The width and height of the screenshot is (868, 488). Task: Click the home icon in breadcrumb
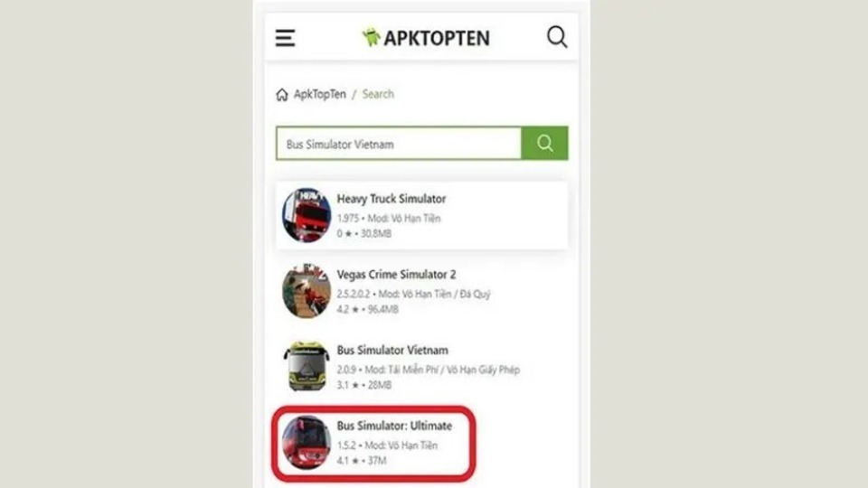pyautogui.click(x=282, y=95)
